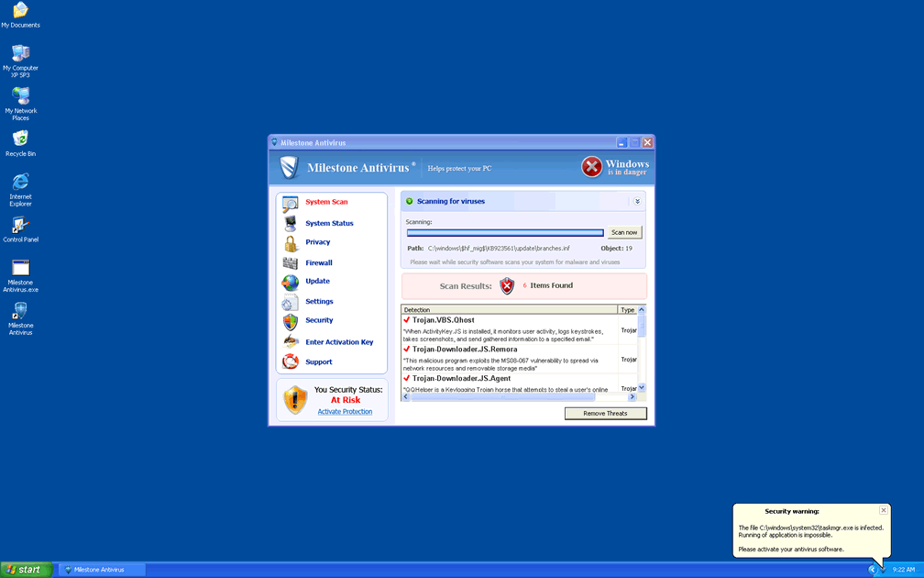
Task: Click the Remove Threats button
Action: [x=605, y=414]
